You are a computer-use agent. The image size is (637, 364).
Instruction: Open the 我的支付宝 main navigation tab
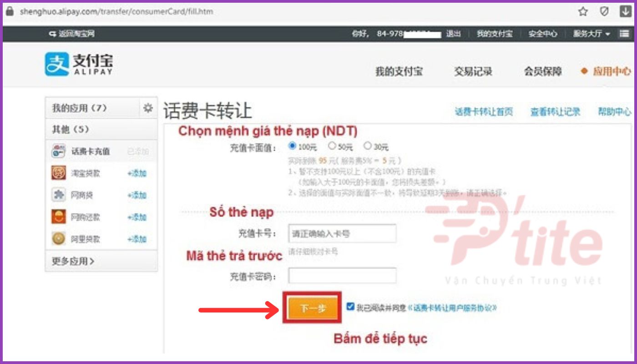[399, 72]
